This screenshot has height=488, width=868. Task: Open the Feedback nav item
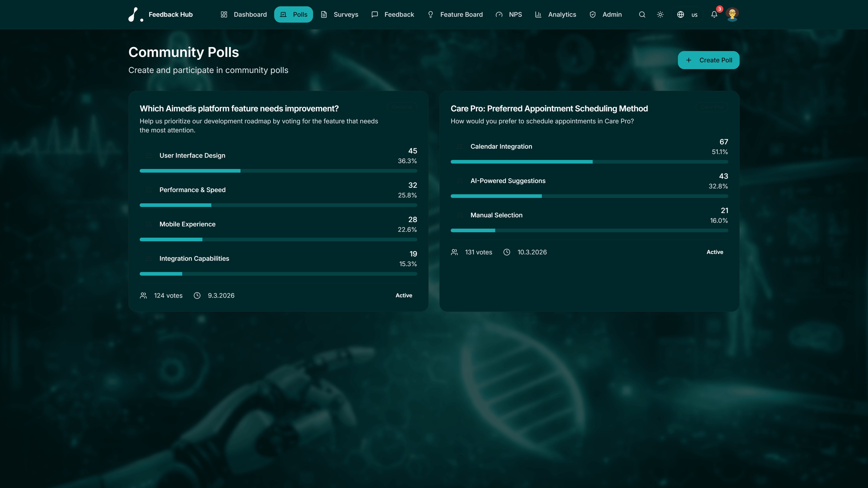(393, 14)
